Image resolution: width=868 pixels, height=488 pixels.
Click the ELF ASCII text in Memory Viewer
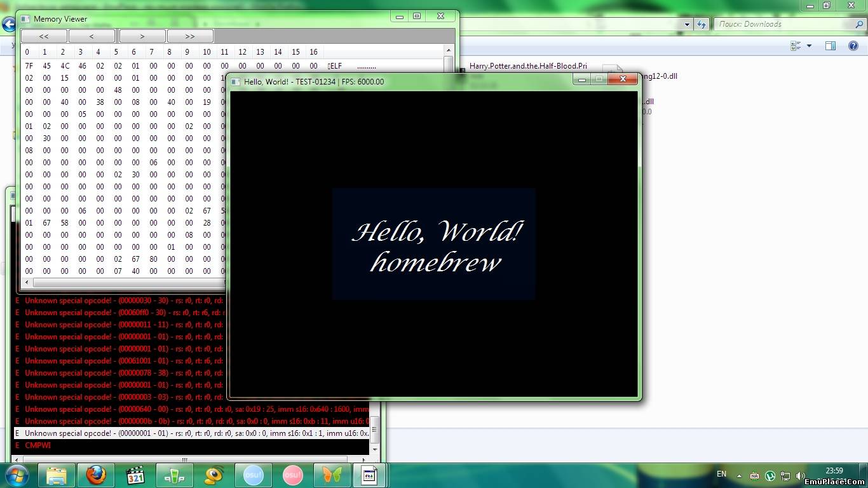click(x=336, y=66)
